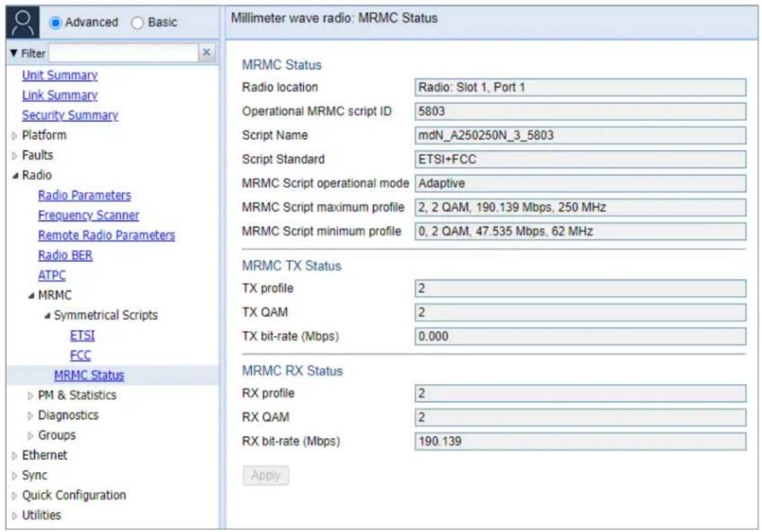Click the MRMC TX Status heading

point(292,266)
